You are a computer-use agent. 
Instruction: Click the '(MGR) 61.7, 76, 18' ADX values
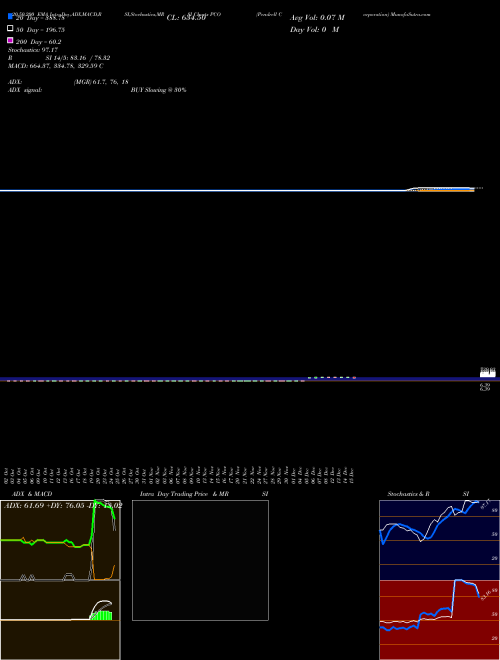tap(101, 82)
